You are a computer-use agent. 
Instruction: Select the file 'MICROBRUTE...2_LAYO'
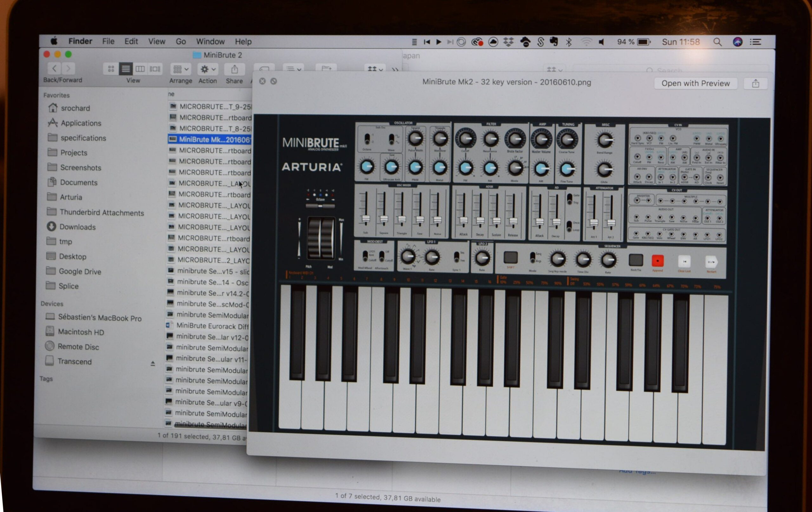pyautogui.click(x=208, y=260)
